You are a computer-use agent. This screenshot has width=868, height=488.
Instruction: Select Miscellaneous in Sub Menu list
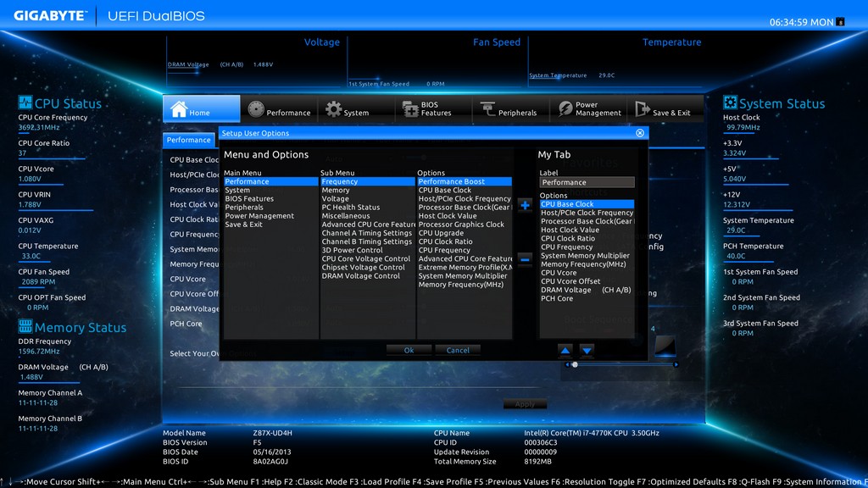(x=368, y=216)
